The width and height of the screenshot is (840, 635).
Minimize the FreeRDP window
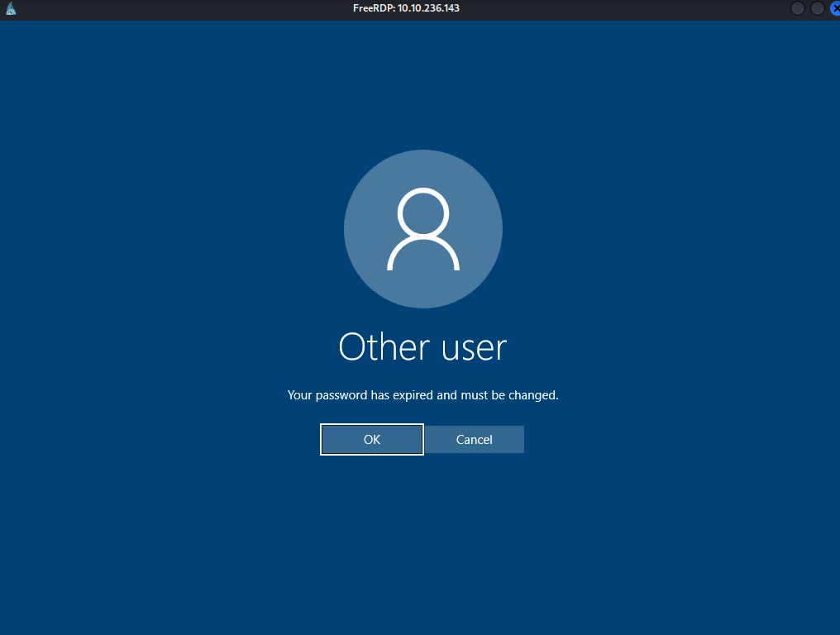[798, 8]
